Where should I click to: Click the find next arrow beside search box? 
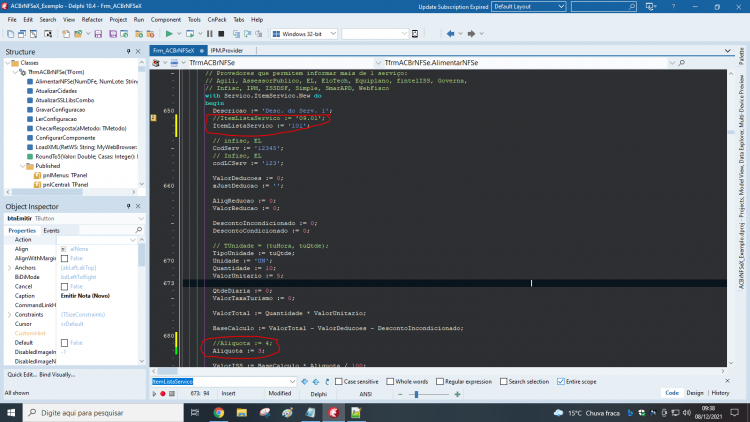[x=305, y=382]
